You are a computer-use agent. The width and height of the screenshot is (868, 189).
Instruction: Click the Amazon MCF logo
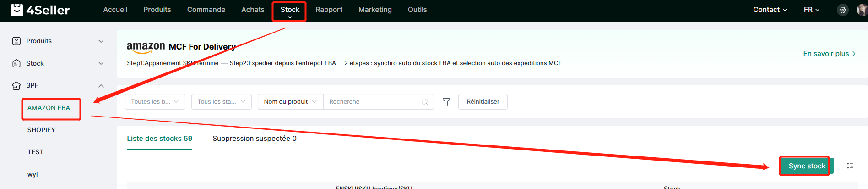point(146,47)
